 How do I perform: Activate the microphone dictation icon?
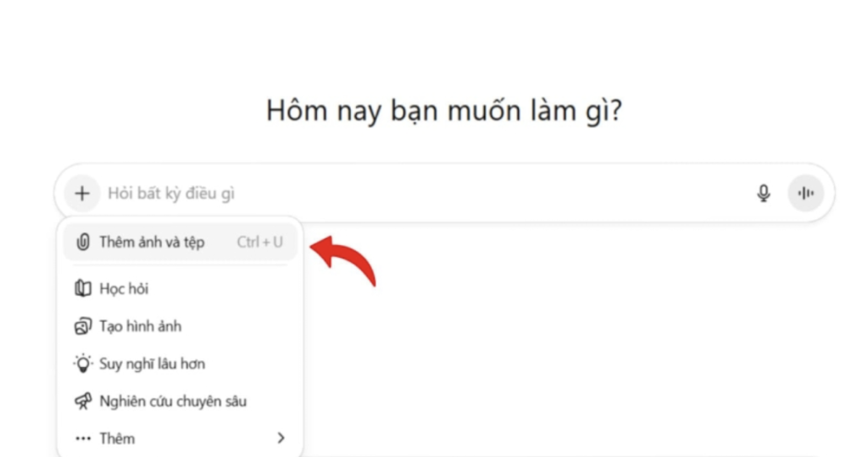764,192
